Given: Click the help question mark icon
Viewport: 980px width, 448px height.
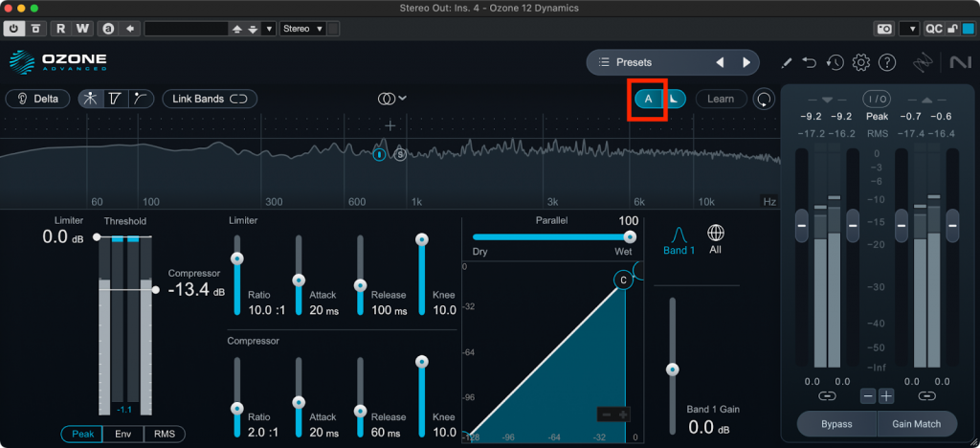Looking at the screenshot, I should pos(886,63).
